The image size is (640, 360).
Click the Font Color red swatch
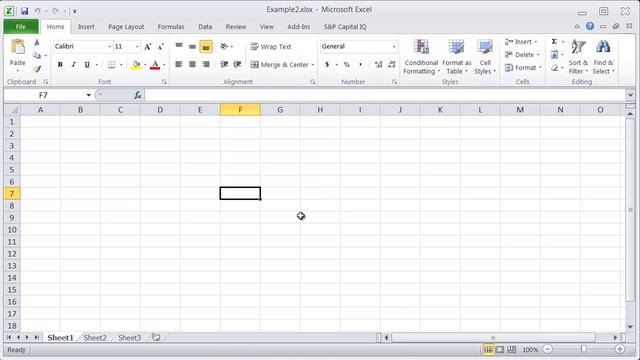pyautogui.click(x=155, y=65)
